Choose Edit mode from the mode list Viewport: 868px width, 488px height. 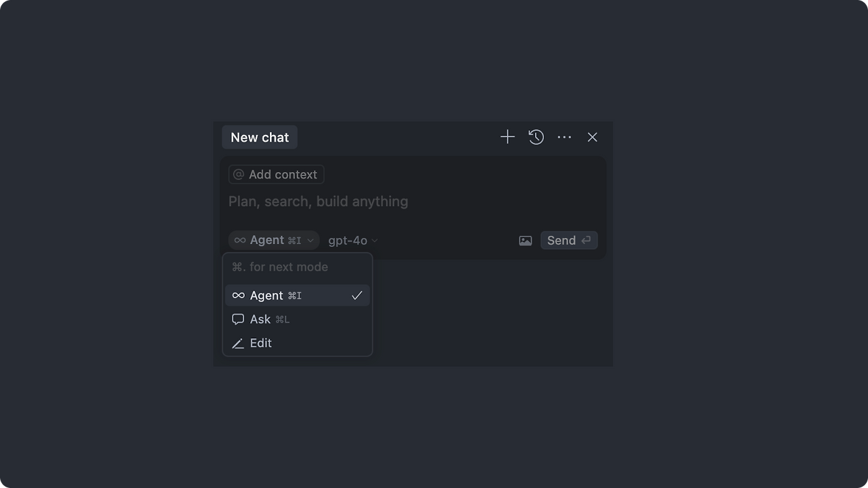tap(261, 343)
